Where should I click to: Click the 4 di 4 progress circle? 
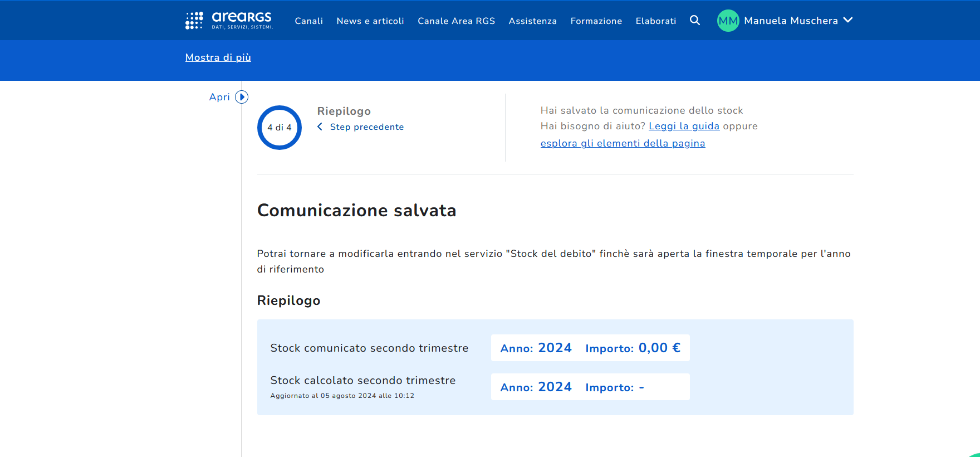click(280, 128)
